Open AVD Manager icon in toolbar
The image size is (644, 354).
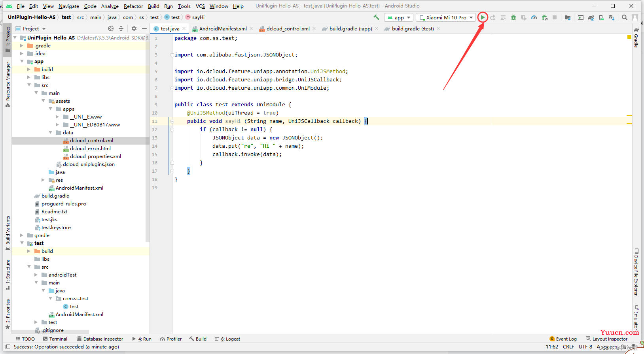tap(601, 17)
